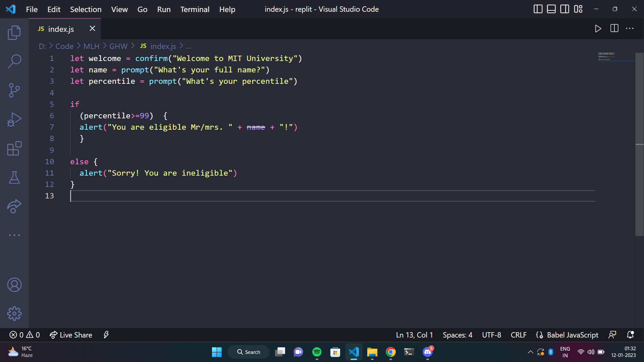The width and height of the screenshot is (644, 362).
Task: Toggle the bottom Panel layout button
Action: (551, 9)
